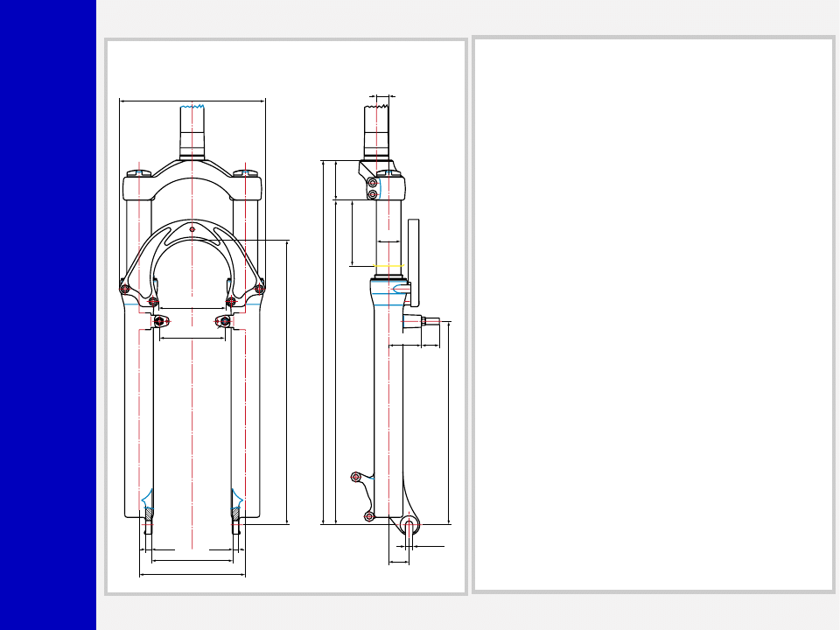The width and height of the screenshot is (840, 630).
Task: Click the center hole in brake arch
Action: tap(192, 230)
